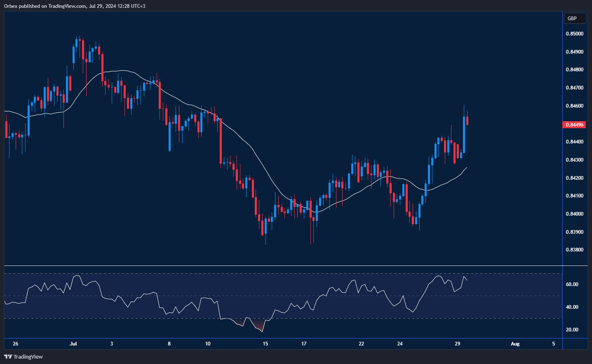The height and width of the screenshot is (364, 592).
Task: Click the 20.00 label on RSI scale
Action: [572, 330]
